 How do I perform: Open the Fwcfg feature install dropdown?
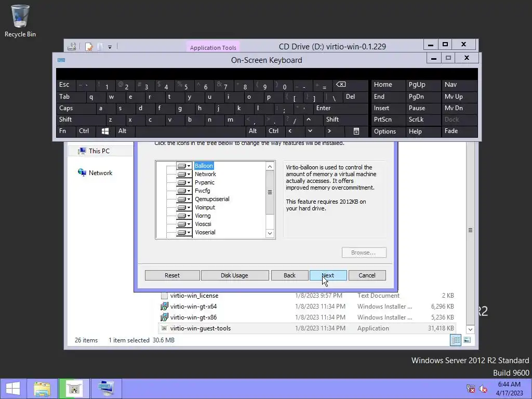click(184, 191)
